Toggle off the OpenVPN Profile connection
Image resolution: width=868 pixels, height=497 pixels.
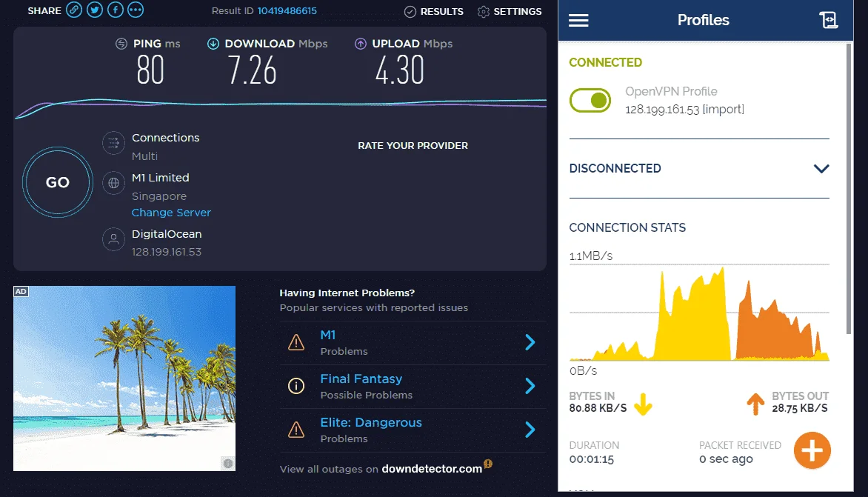point(590,100)
